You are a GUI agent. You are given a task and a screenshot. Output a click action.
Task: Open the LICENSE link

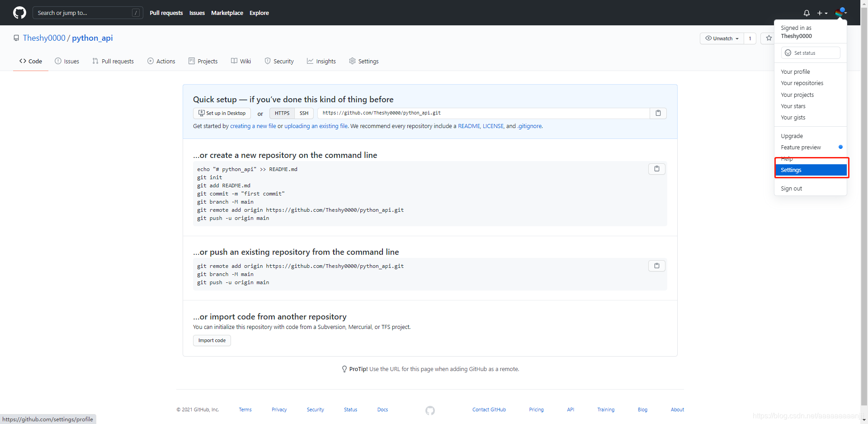point(493,126)
